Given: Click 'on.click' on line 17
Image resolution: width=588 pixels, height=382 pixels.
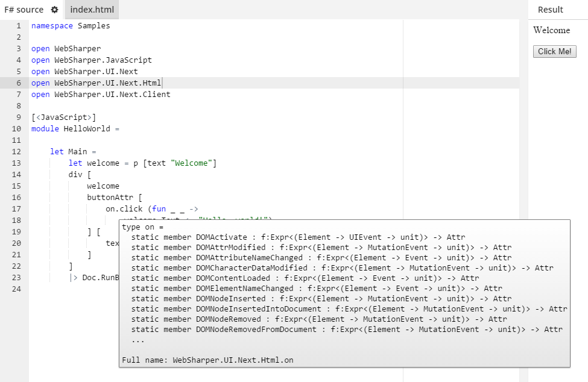Looking at the screenshot, I should [x=124, y=209].
